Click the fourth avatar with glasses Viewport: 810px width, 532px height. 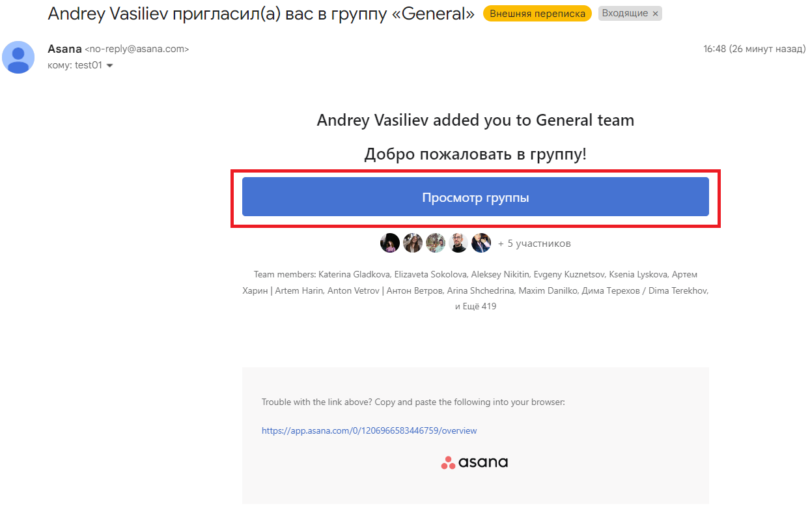pos(458,243)
